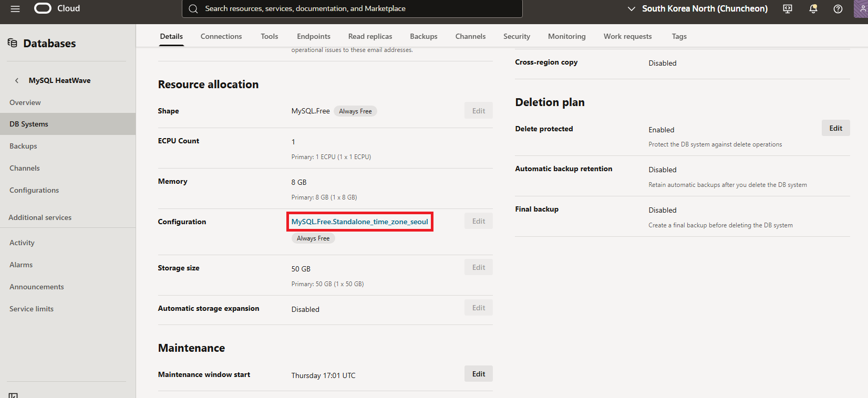Click the Cross-region copy Disabled value
The height and width of the screenshot is (398, 868).
[663, 63]
